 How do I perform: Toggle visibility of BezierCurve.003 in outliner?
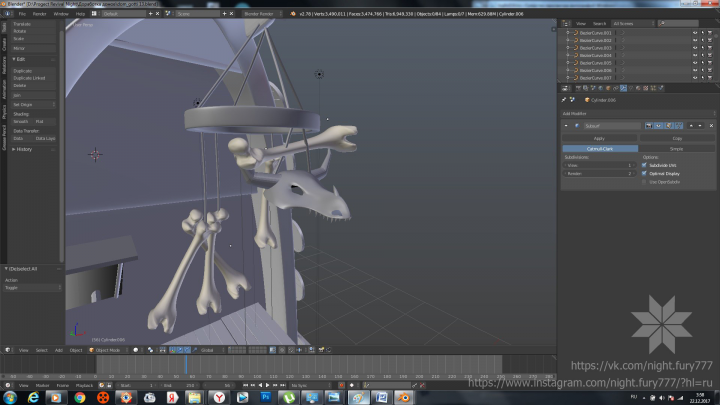coord(695,48)
